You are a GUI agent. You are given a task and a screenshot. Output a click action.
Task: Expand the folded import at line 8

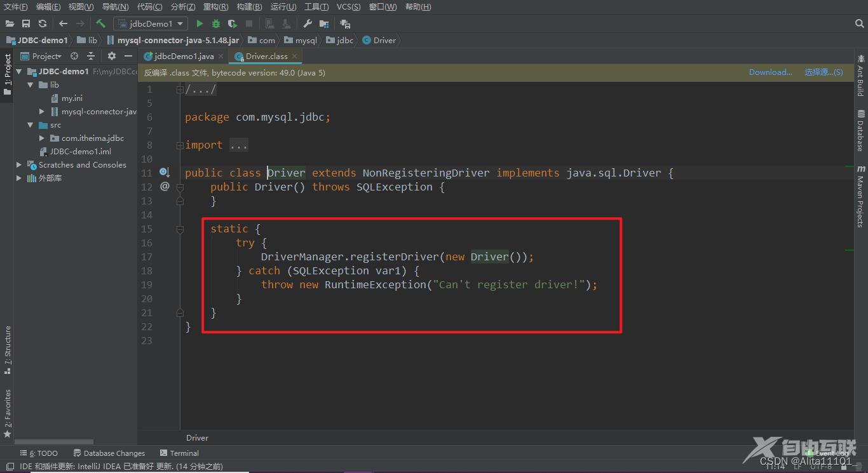[180, 145]
